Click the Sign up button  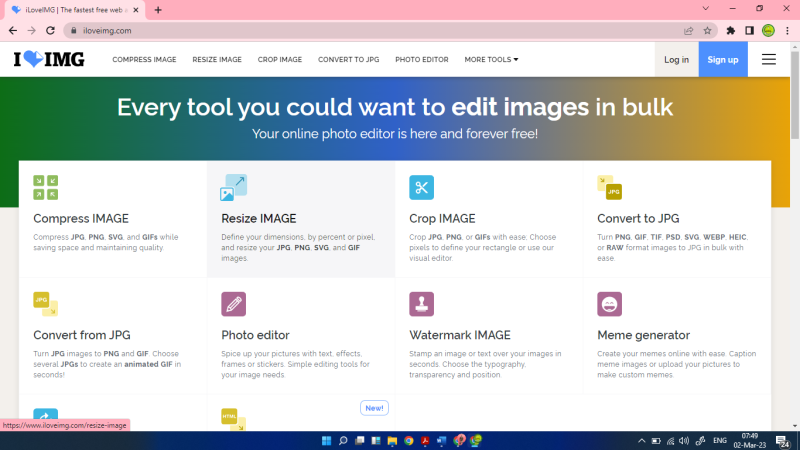(722, 60)
